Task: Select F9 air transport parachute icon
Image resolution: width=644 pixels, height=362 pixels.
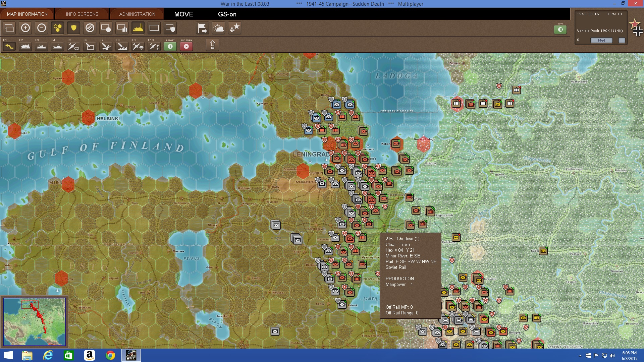Action: click(138, 46)
